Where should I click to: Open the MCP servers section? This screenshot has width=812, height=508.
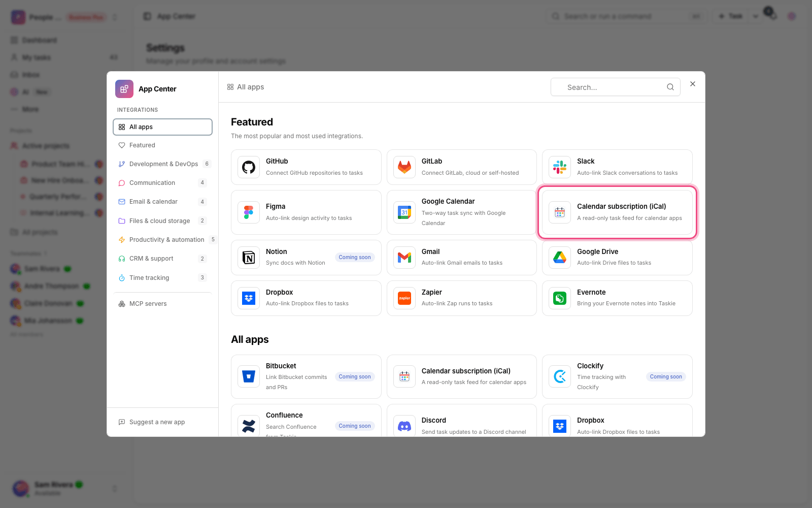click(162, 304)
